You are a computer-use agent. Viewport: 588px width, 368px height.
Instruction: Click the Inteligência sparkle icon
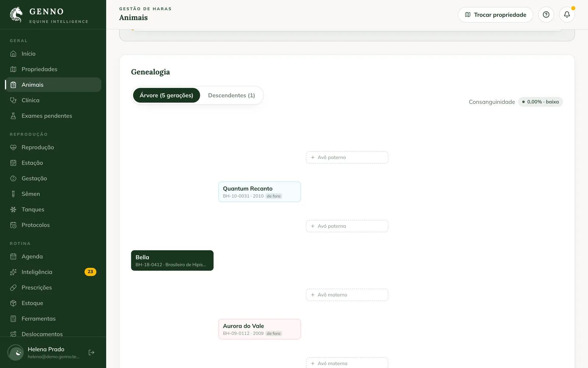(13, 272)
